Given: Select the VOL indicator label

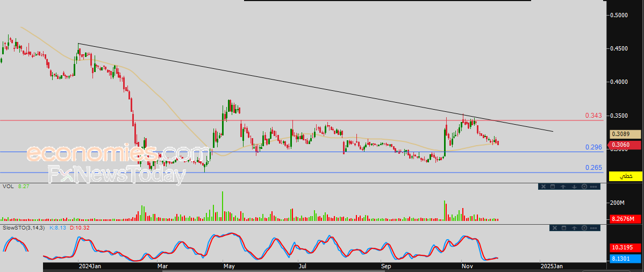Looking at the screenshot, I should [8, 186].
